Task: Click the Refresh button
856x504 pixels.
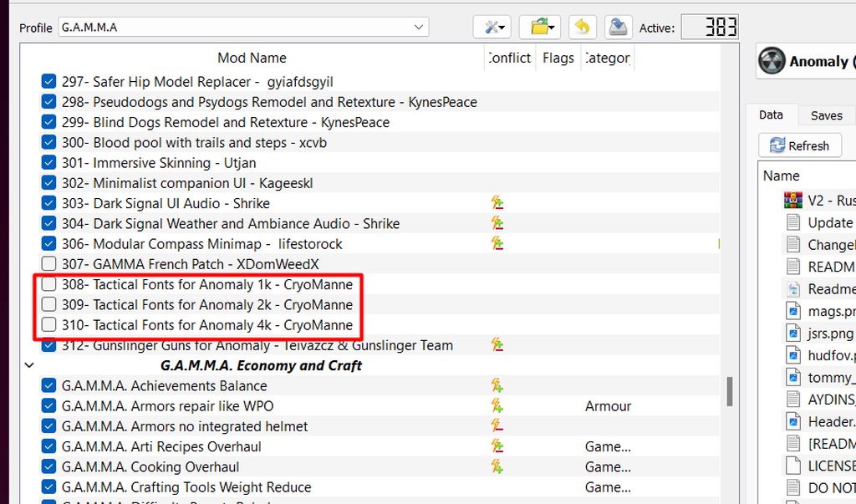Action: point(800,145)
